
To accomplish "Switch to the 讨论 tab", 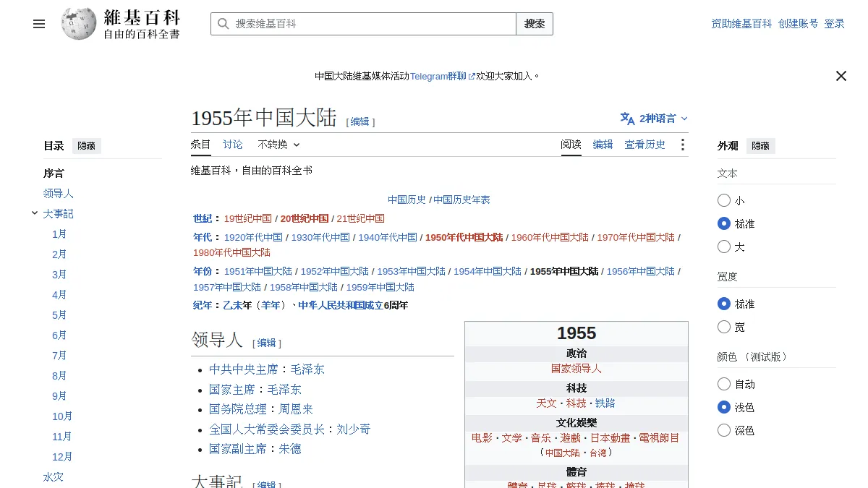I will click(x=233, y=145).
